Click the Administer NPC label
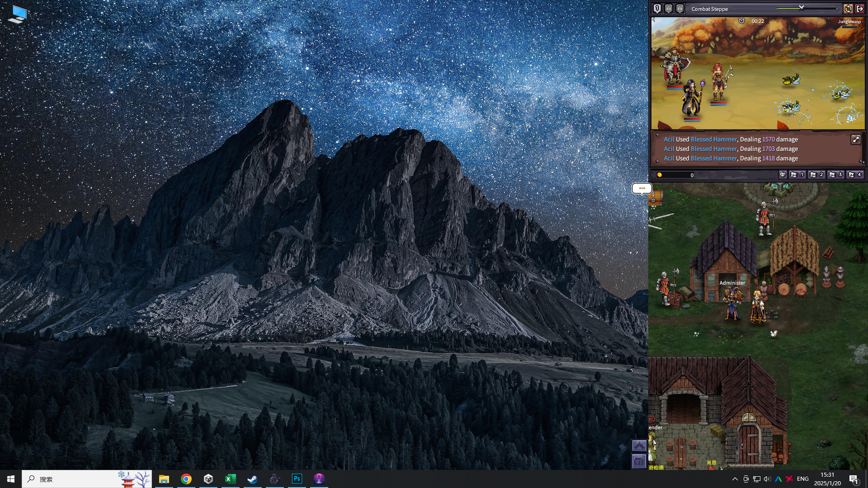The image size is (868, 488). click(732, 283)
